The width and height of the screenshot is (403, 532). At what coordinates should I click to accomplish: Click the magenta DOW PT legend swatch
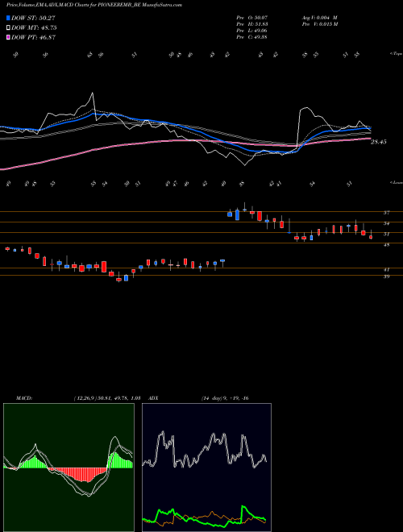click(x=8, y=37)
